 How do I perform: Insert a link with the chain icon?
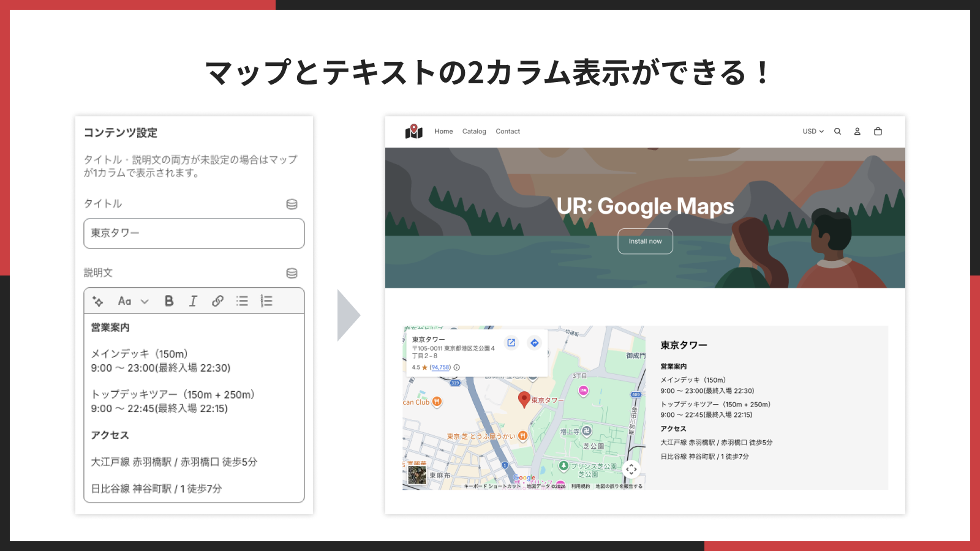[217, 301]
